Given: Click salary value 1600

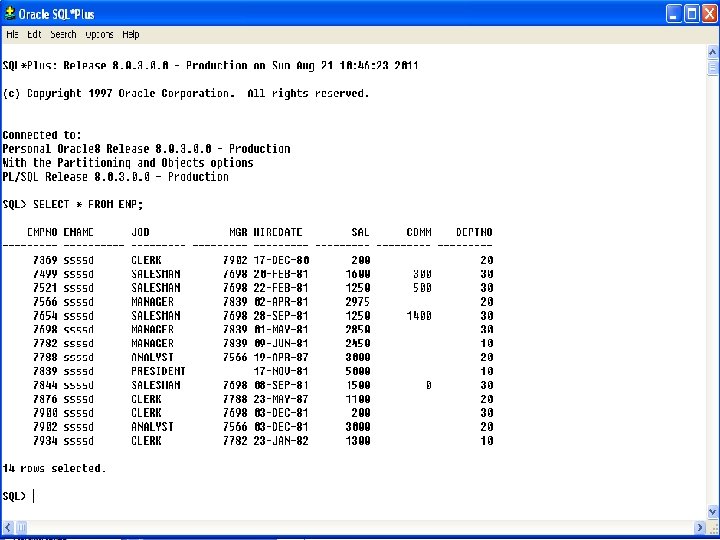Looking at the screenshot, I should 358,274.
